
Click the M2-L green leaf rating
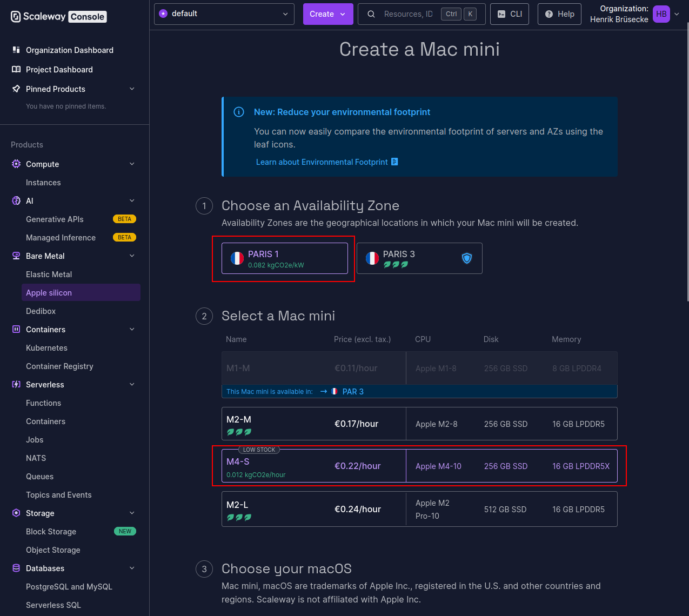pos(239,517)
